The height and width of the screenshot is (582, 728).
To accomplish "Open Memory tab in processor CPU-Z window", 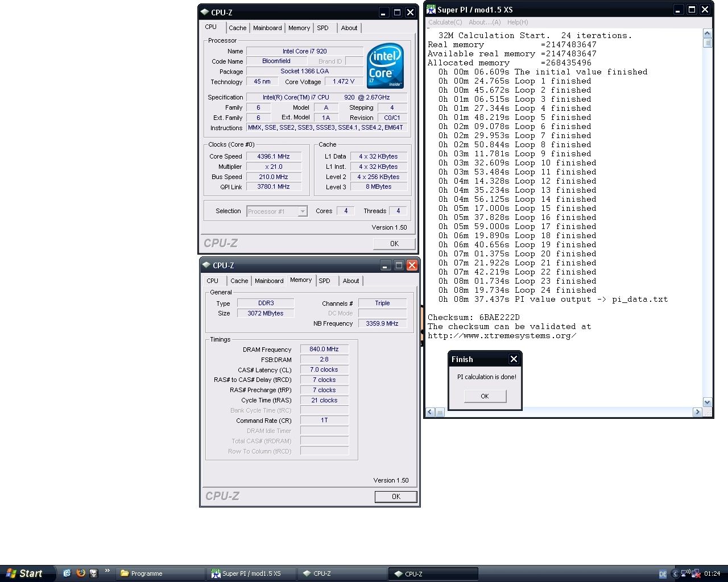I will (299, 28).
